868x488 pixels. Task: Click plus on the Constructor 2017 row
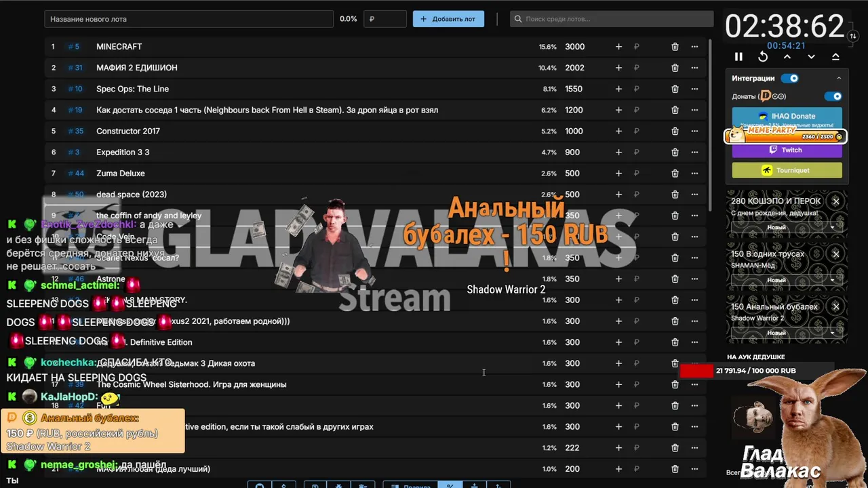[618, 131]
